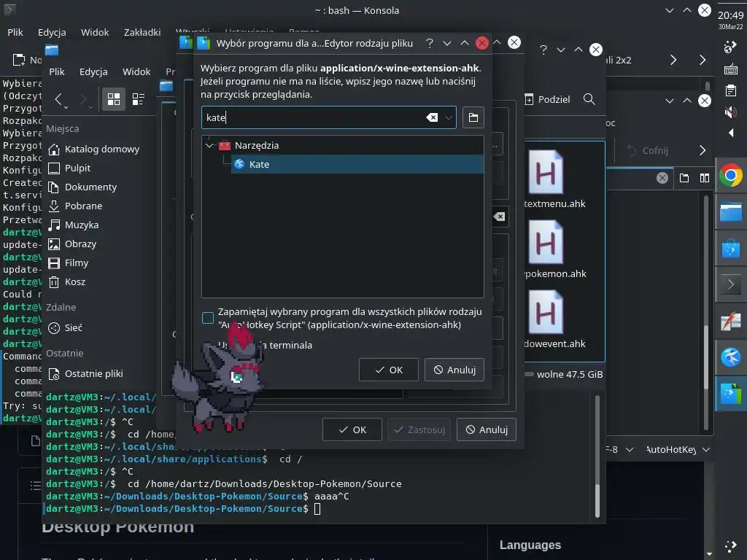Switch Dolphin to icons view mode
This screenshot has height=560, width=747.
(114, 99)
